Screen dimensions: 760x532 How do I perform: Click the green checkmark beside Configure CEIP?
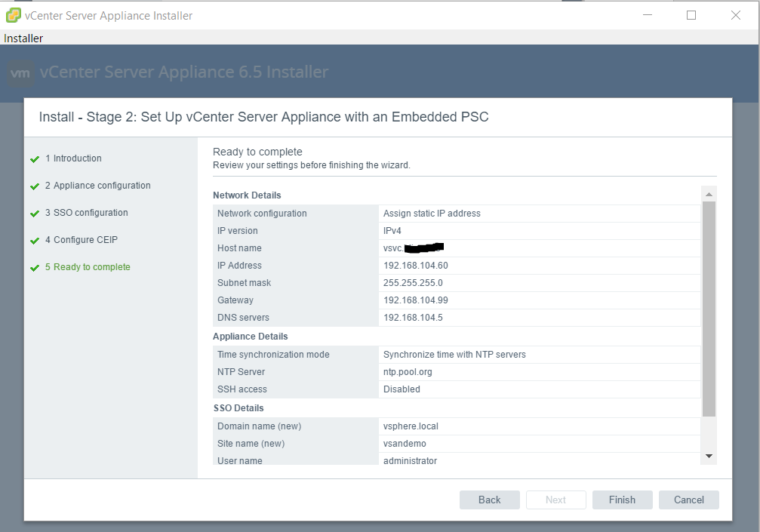tap(35, 240)
